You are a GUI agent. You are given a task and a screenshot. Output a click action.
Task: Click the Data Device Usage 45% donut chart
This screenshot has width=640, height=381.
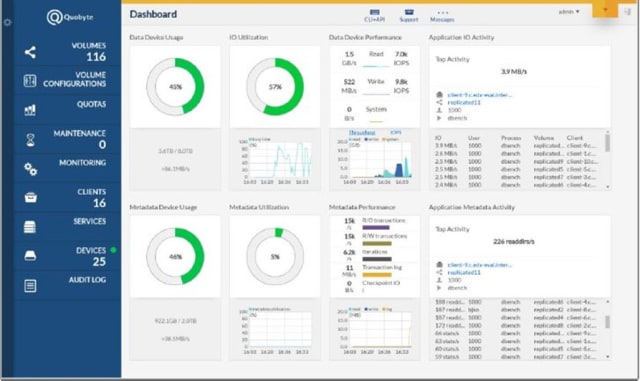pyautogui.click(x=175, y=87)
